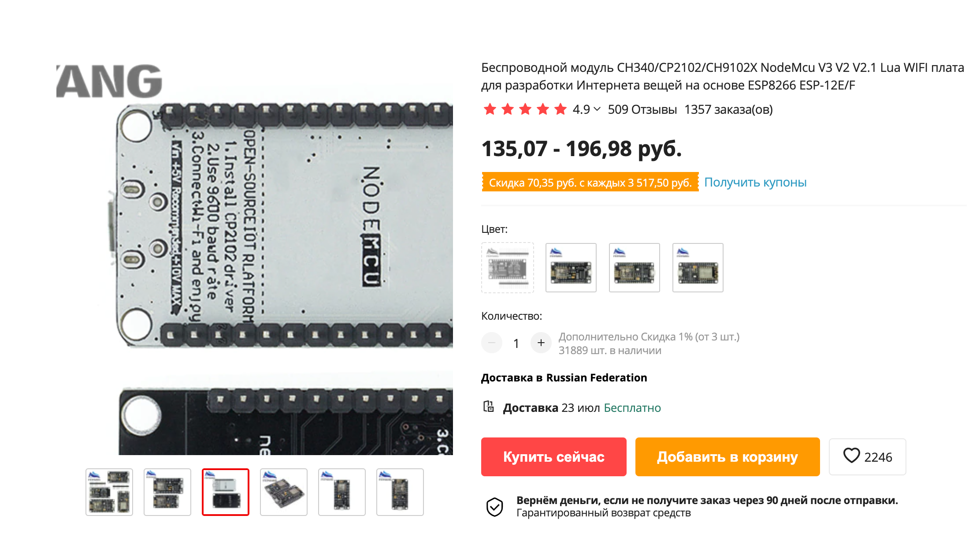Image resolution: width=980 pixels, height=538 pixels.
Task: Select the second color variant swatch
Action: click(x=571, y=268)
